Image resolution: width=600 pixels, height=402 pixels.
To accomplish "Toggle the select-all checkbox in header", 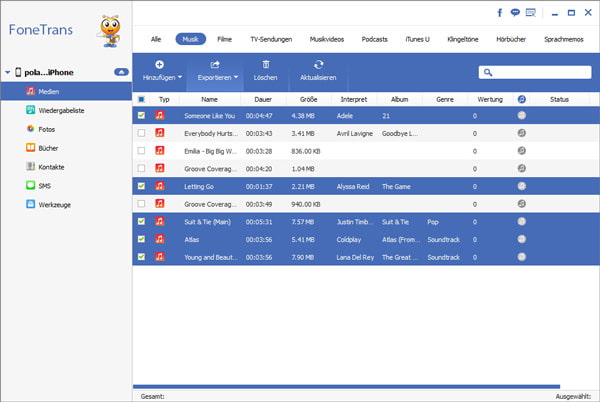I will tap(141, 99).
